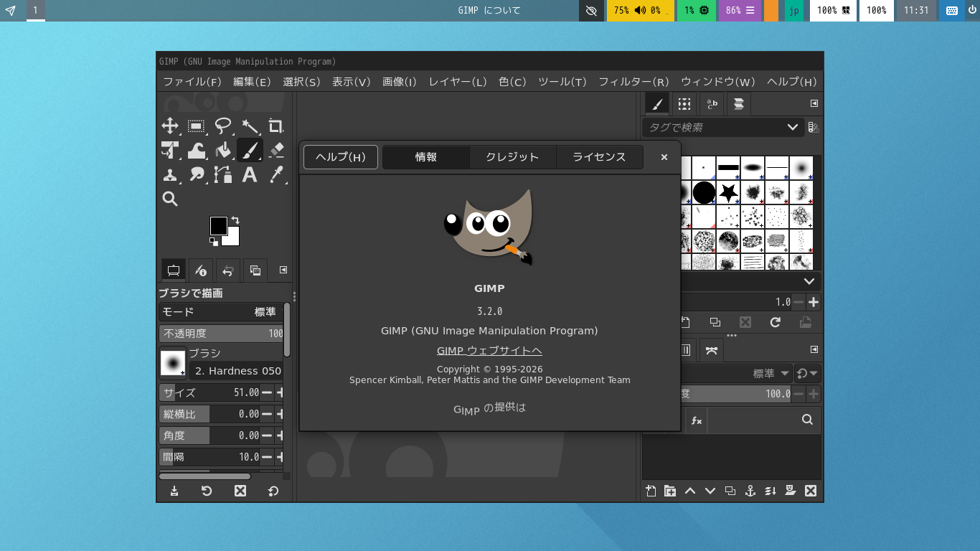Anchor floating layer with the anchor icon
The image size is (980, 551).
click(750, 491)
